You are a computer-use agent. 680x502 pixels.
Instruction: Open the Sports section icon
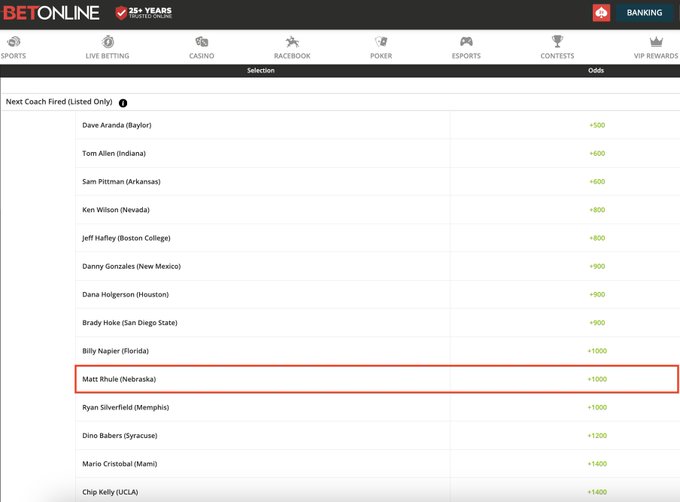(x=13, y=42)
